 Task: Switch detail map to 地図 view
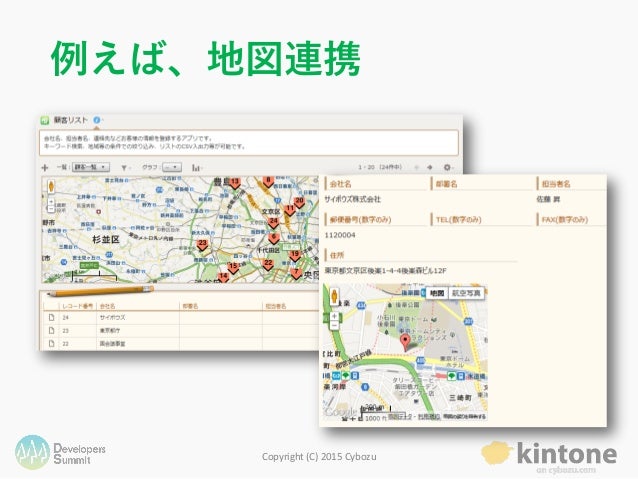(437, 293)
